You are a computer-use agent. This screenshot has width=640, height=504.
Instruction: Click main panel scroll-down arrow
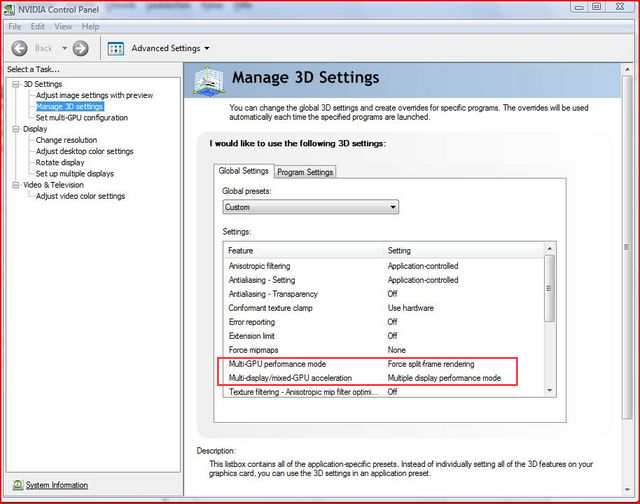[x=628, y=490]
